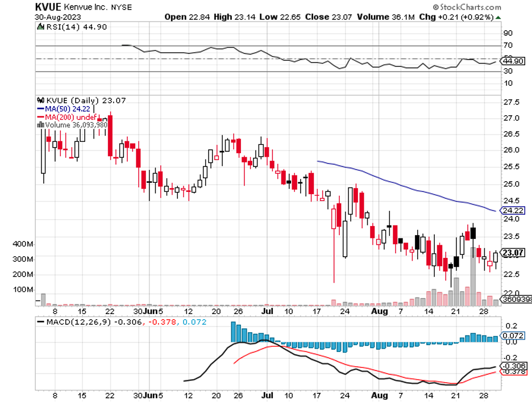Click the MACD(12,26,9) indicator label
The width and height of the screenshot is (532, 402).
click(x=78, y=322)
